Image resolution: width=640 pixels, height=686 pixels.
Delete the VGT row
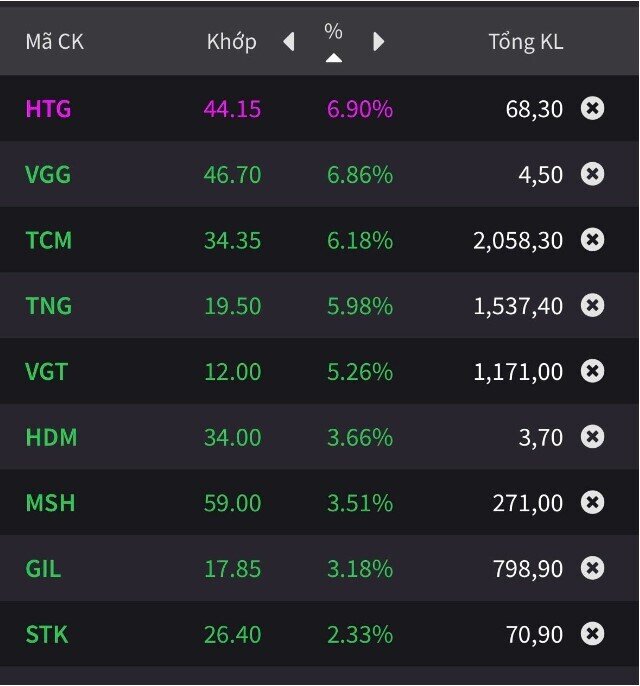(x=592, y=371)
